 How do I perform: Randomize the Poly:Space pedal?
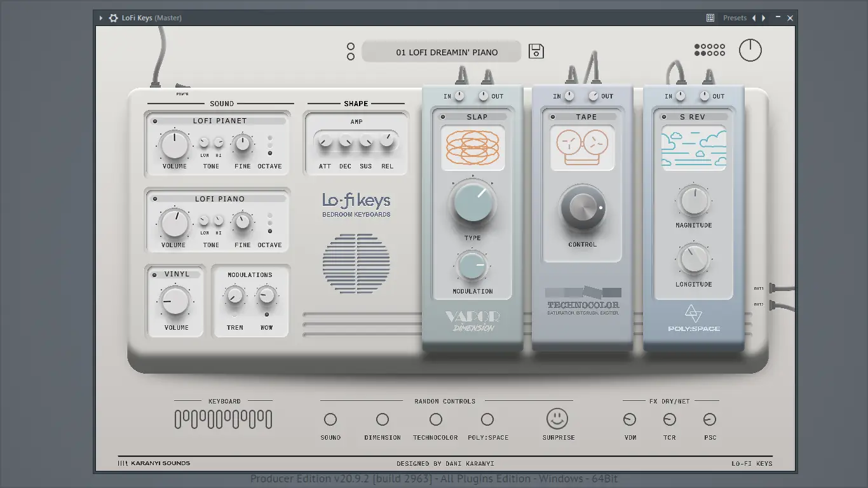pyautogui.click(x=487, y=419)
